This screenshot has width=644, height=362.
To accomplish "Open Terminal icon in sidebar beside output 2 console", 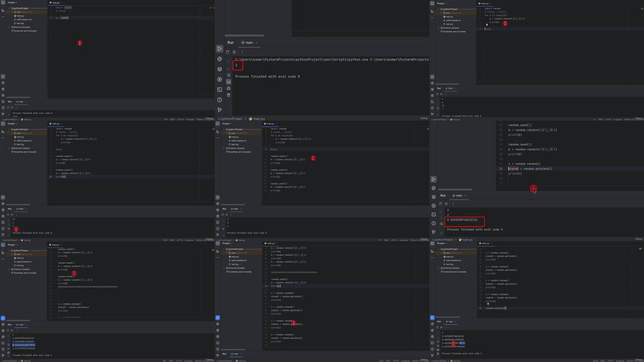I will point(219,89).
